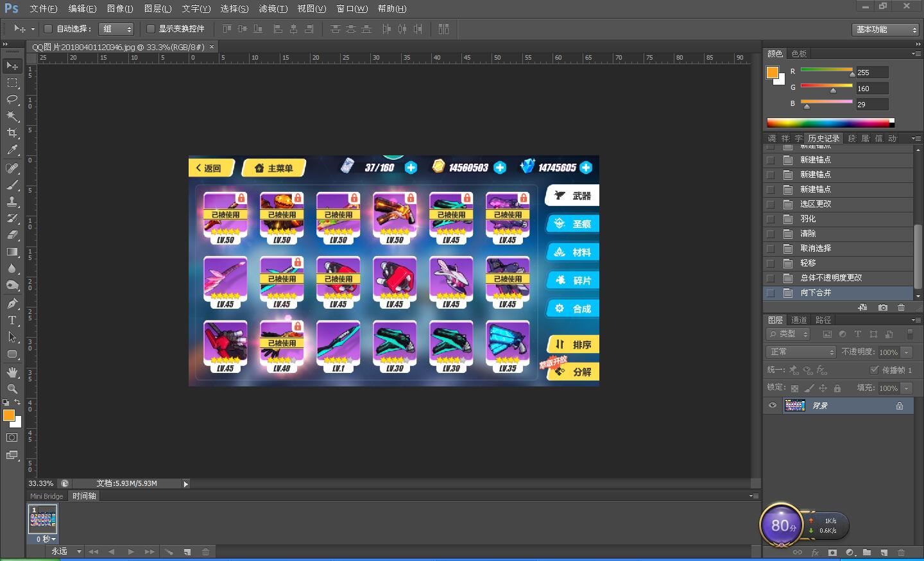Set history brush source at 向下合并 state
Image resolution: width=924 pixels, height=561 pixels.
click(x=771, y=293)
